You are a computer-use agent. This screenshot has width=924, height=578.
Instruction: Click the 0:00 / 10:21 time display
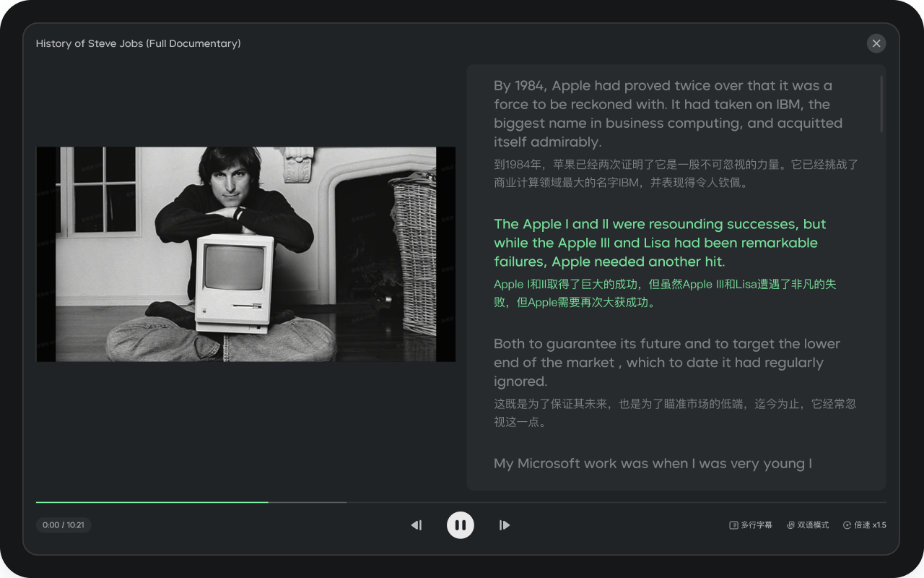point(64,525)
